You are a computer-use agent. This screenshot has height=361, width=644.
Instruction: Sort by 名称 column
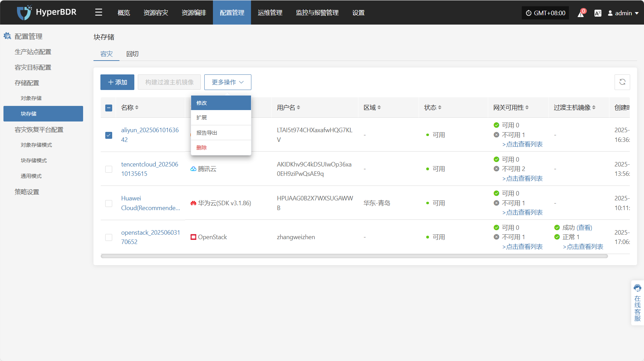137,108
